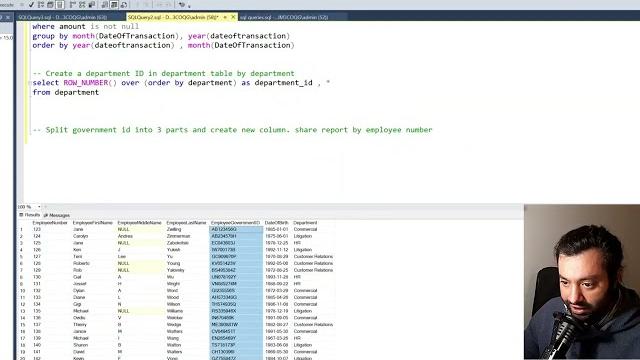Click the date of birth cell in row 4
640x360 pixels.
tap(277, 250)
